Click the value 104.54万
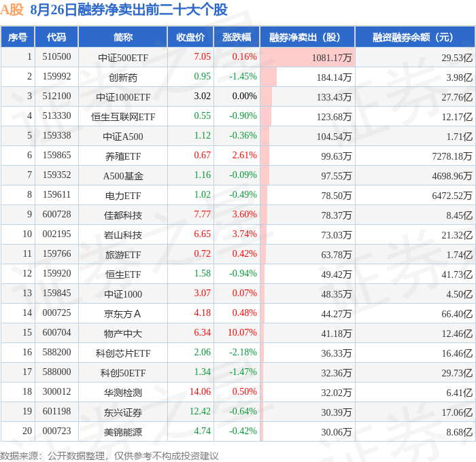The height and width of the screenshot is (462, 476). (x=335, y=137)
